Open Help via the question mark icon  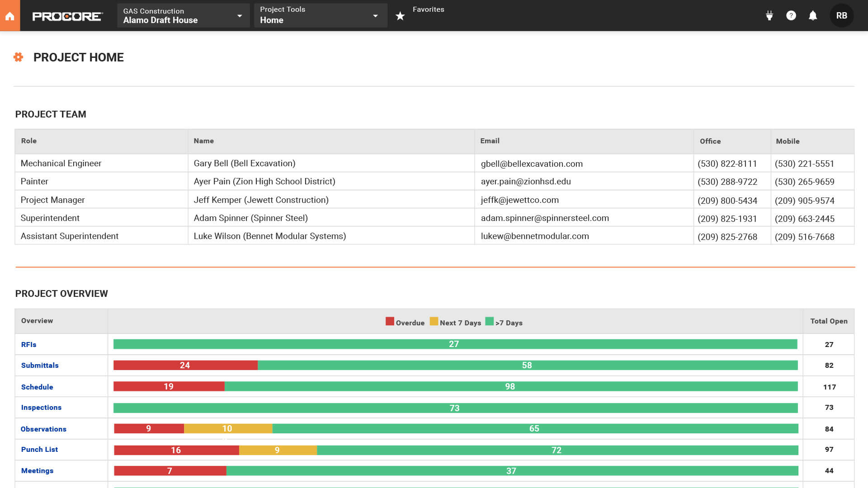click(791, 15)
